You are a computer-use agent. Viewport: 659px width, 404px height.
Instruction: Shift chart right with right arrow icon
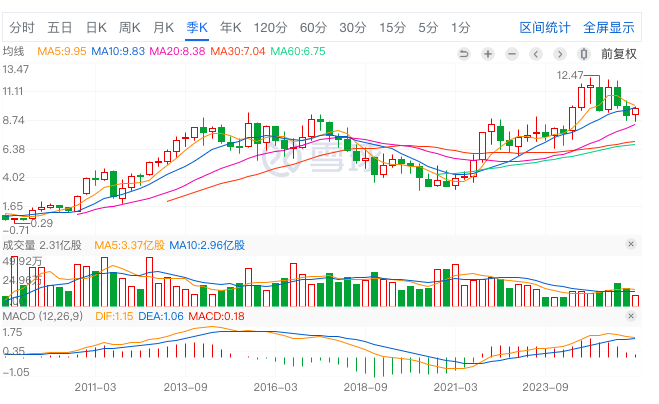[560, 53]
